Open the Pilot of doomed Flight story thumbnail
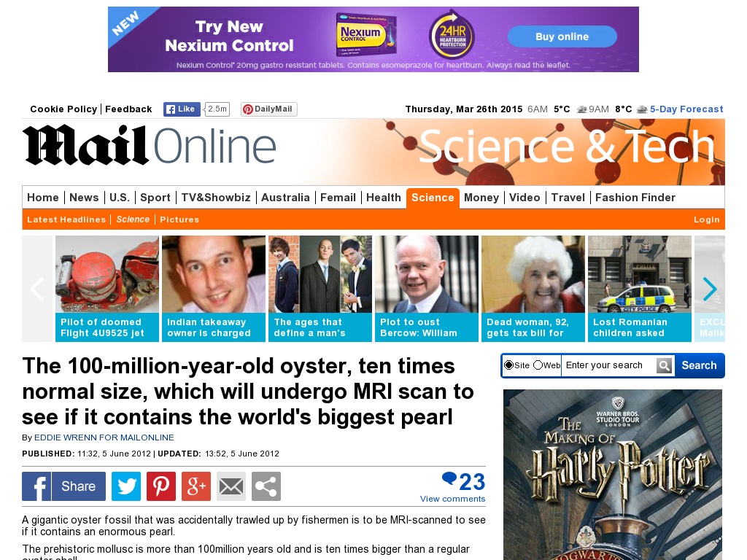The width and height of the screenshot is (747, 560). tap(107, 289)
